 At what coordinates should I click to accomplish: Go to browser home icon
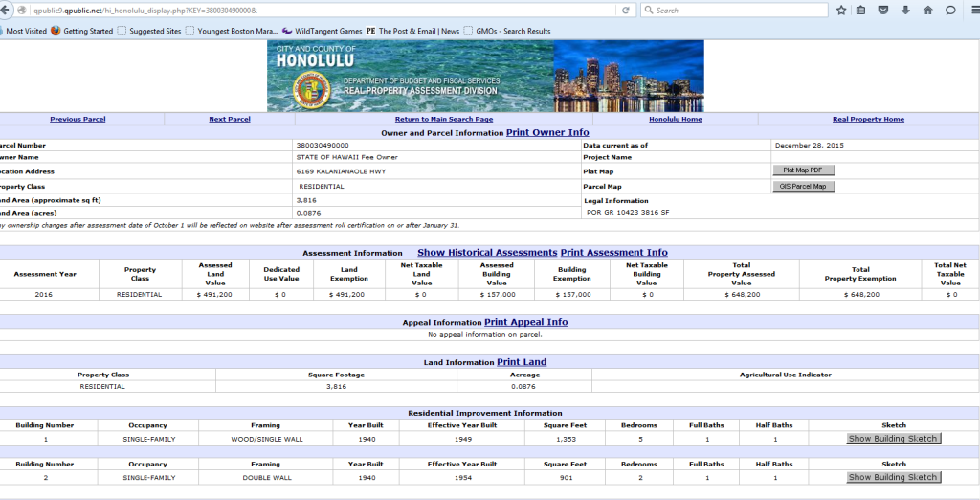pyautogui.click(x=927, y=11)
